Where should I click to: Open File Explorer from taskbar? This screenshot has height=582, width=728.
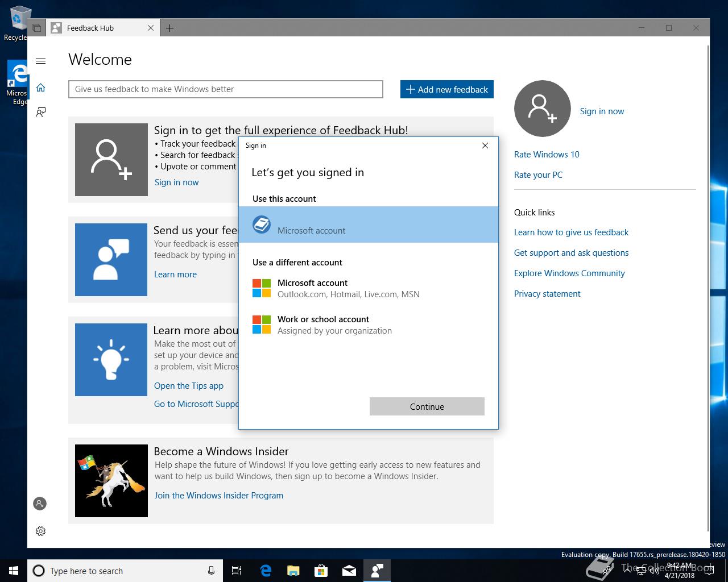tap(293, 571)
